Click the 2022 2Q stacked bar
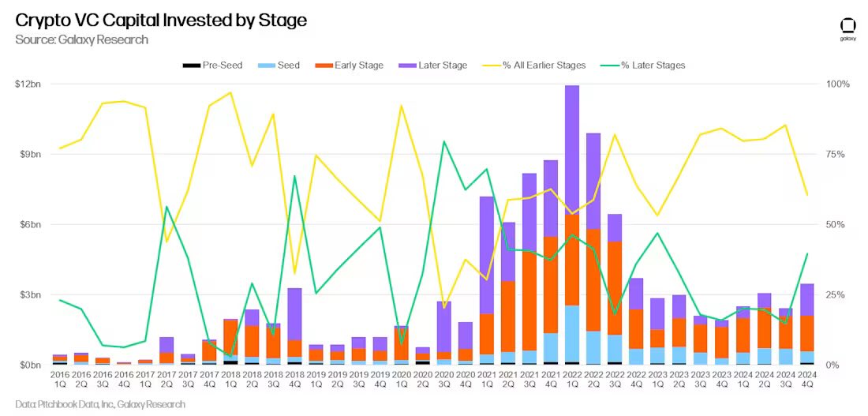 tap(593, 249)
